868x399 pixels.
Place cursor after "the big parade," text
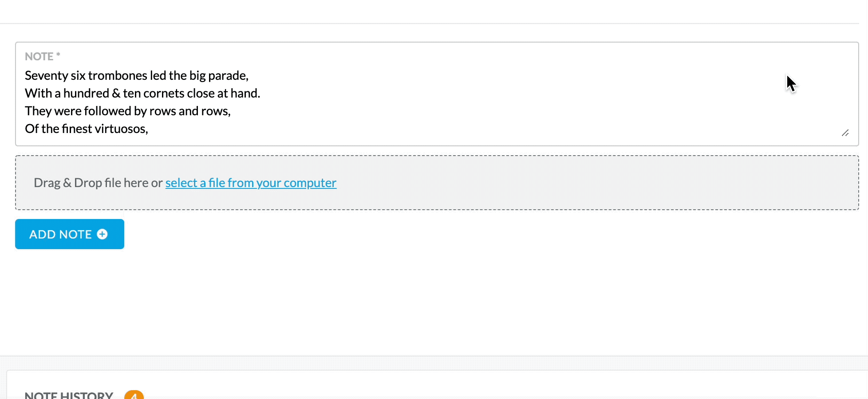[x=249, y=76]
